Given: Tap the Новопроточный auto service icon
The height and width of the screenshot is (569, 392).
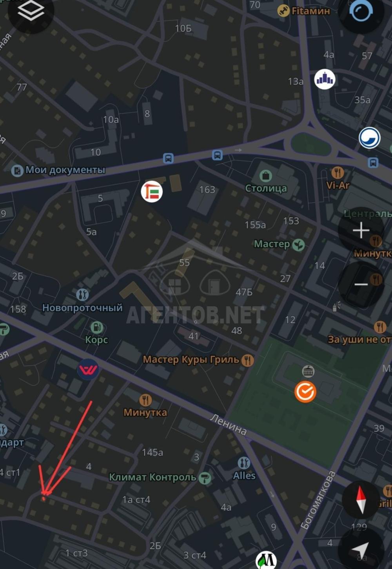Looking at the screenshot, I should pyautogui.click(x=82, y=294).
